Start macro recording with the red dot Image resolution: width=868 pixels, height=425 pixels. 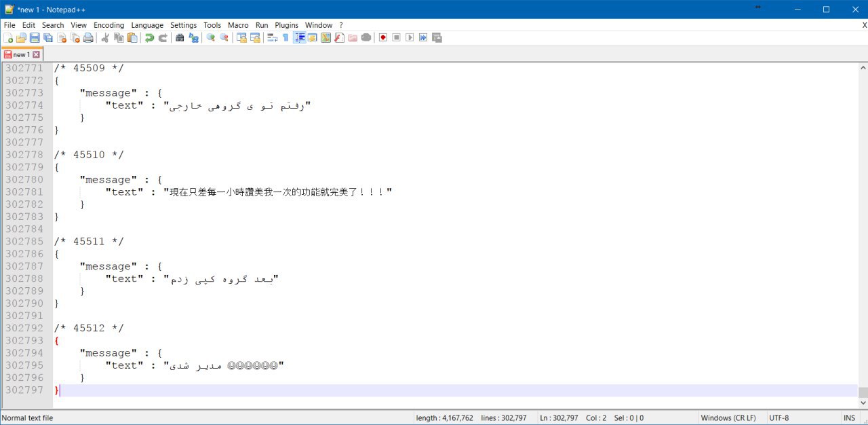click(383, 38)
